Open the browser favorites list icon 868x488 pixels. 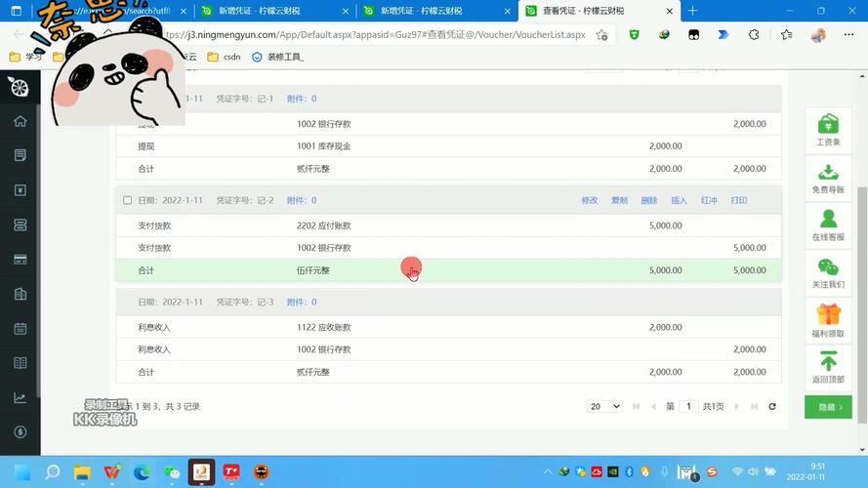point(787,35)
